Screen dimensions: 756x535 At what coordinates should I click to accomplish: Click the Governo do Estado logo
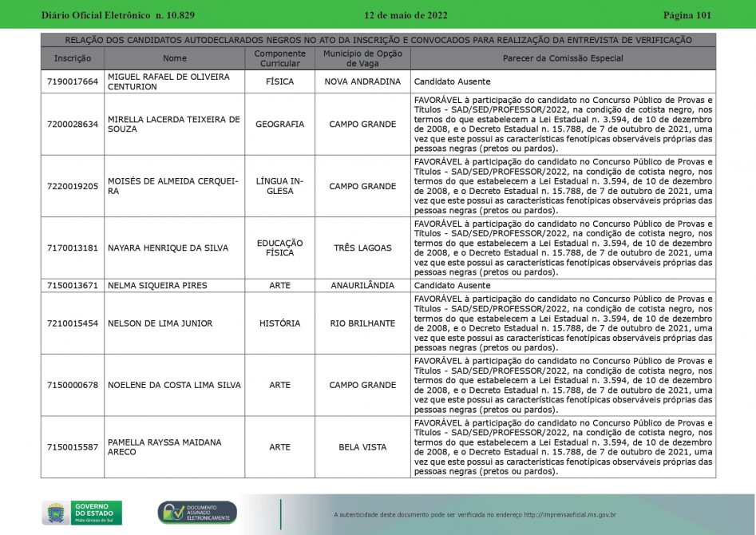click(x=82, y=513)
